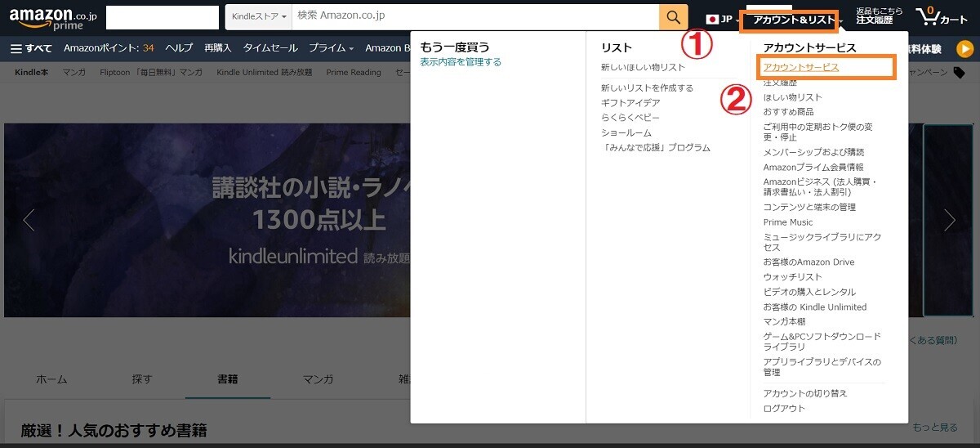Open the アカウント&リスト dropdown
The height and width of the screenshot is (448, 980).
click(797, 20)
